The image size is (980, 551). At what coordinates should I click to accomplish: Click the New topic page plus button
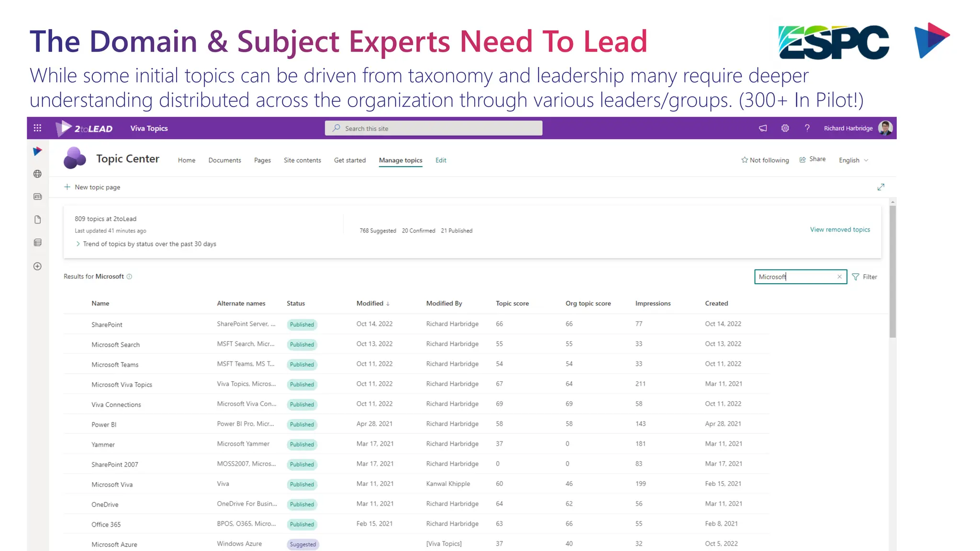point(92,187)
